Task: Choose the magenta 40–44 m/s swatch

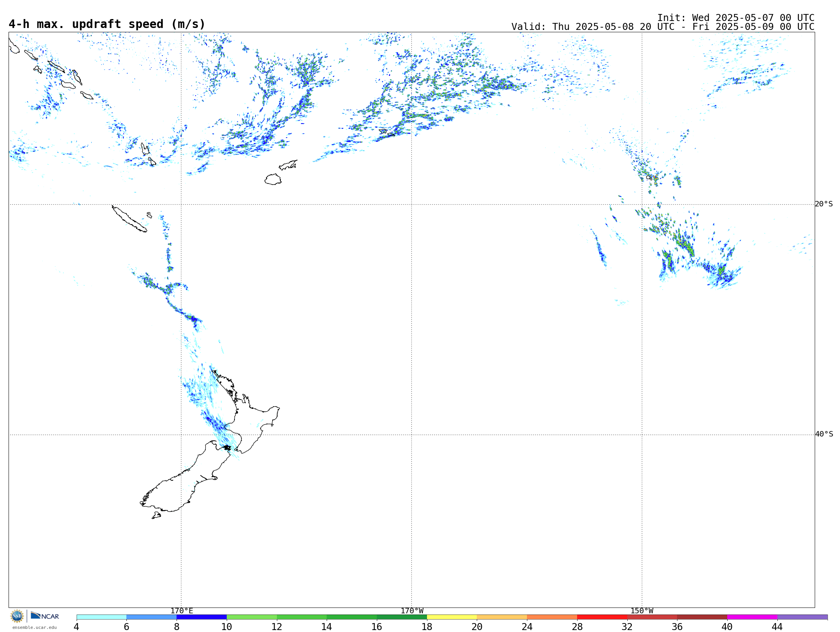Action: tap(752, 617)
